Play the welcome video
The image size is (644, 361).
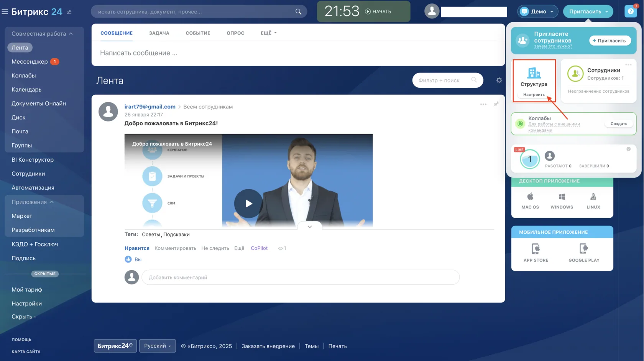click(248, 203)
